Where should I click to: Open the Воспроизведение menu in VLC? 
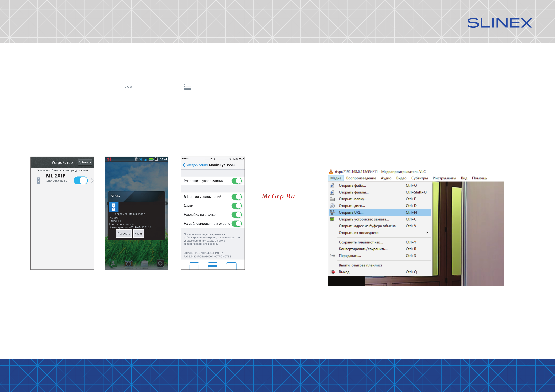[x=361, y=178]
